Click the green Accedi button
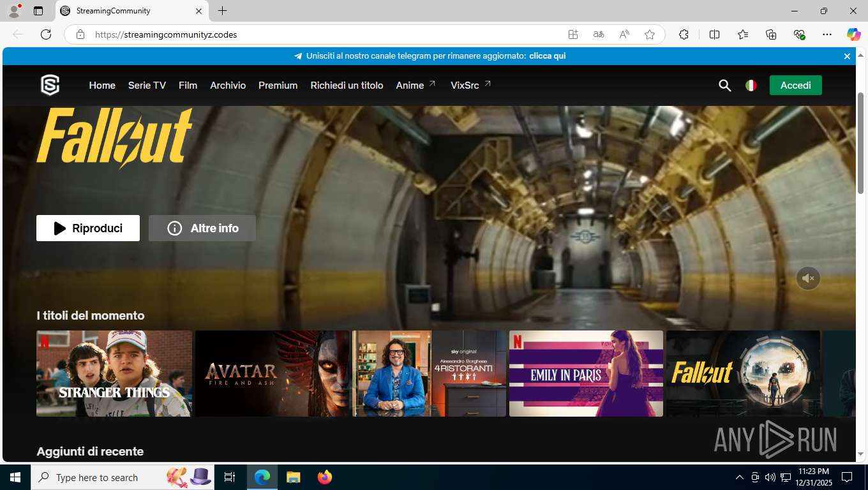 [796, 85]
